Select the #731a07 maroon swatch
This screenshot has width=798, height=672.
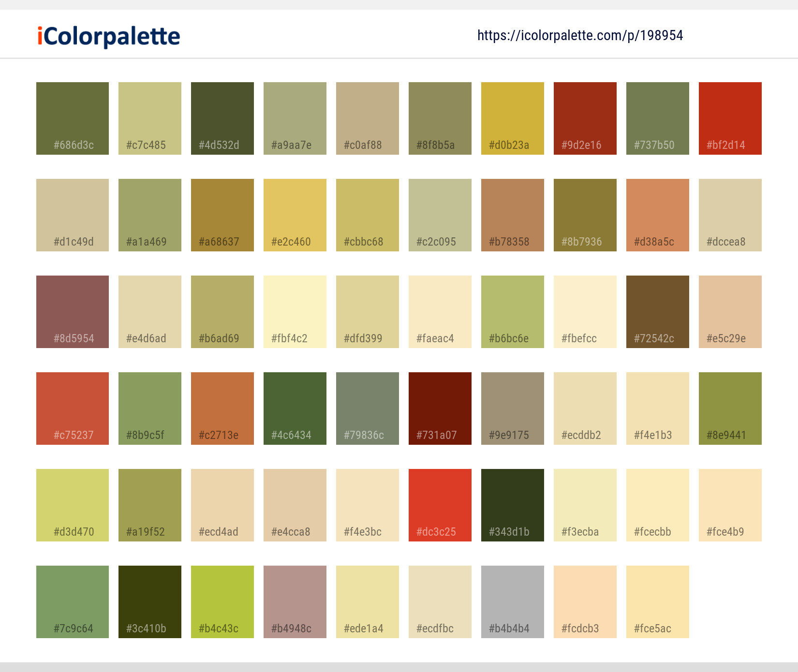tap(440, 408)
